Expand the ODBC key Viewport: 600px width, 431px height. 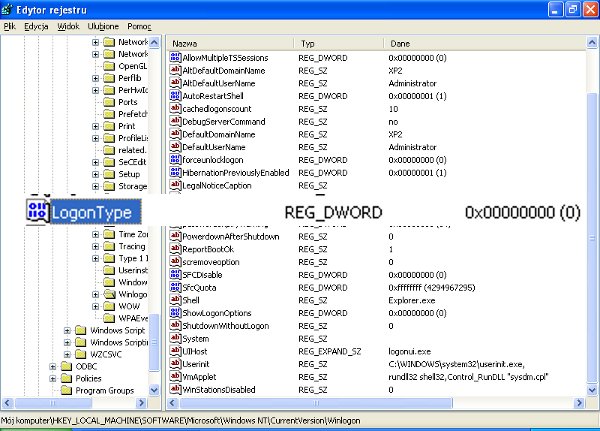pos(53,367)
